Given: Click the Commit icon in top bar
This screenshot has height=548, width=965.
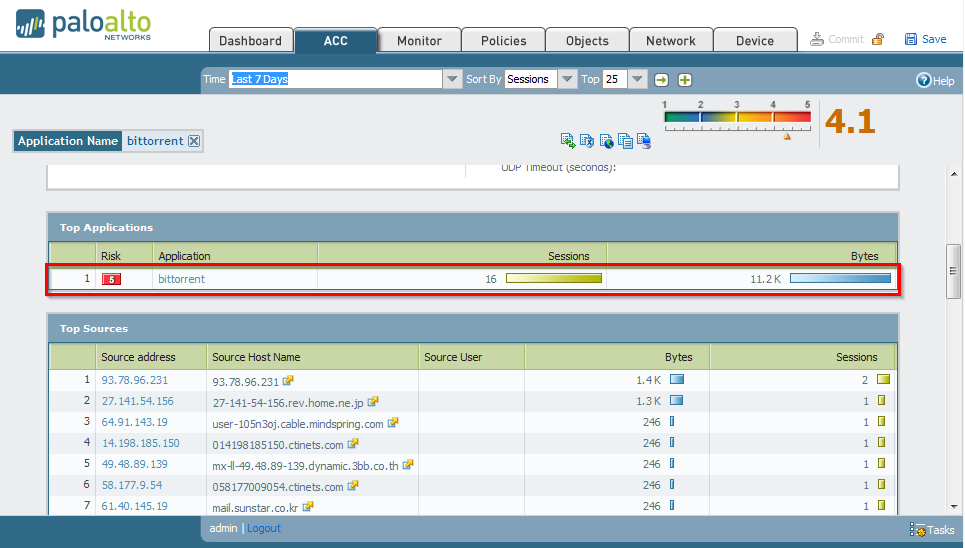Looking at the screenshot, I should pyautogui.click(x=817, y=39).
